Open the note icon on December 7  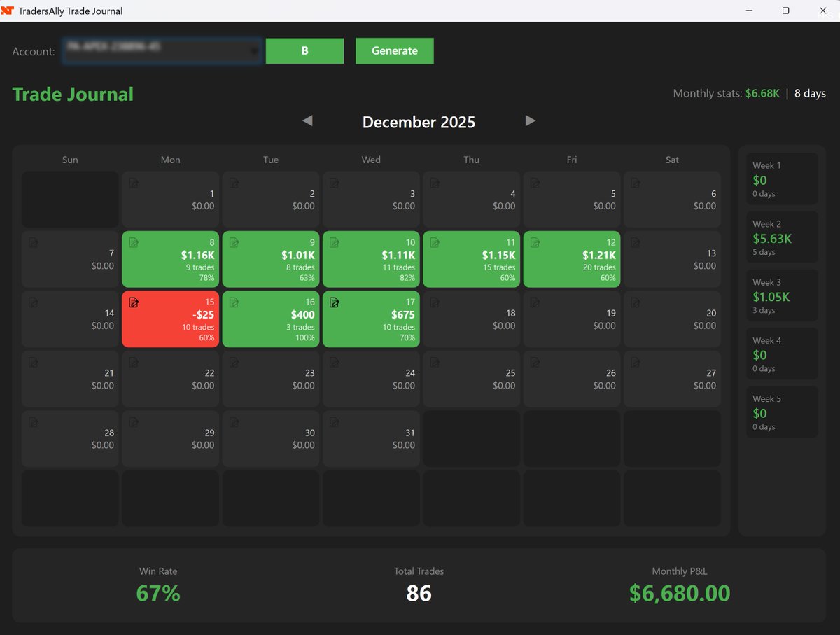pos(34,243)
